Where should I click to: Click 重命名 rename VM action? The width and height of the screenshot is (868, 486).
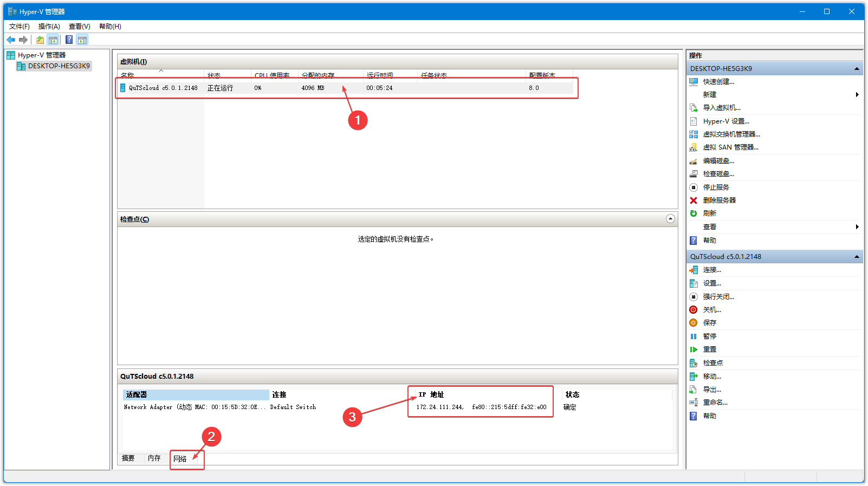tap(715, 403)
